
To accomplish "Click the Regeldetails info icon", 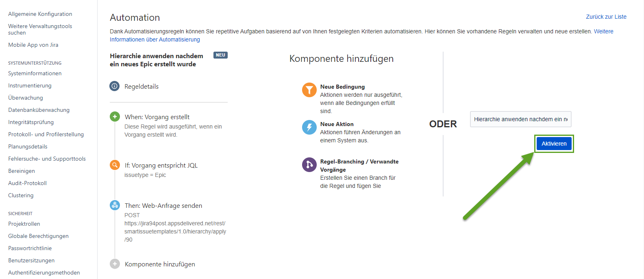I will (115, 86).
